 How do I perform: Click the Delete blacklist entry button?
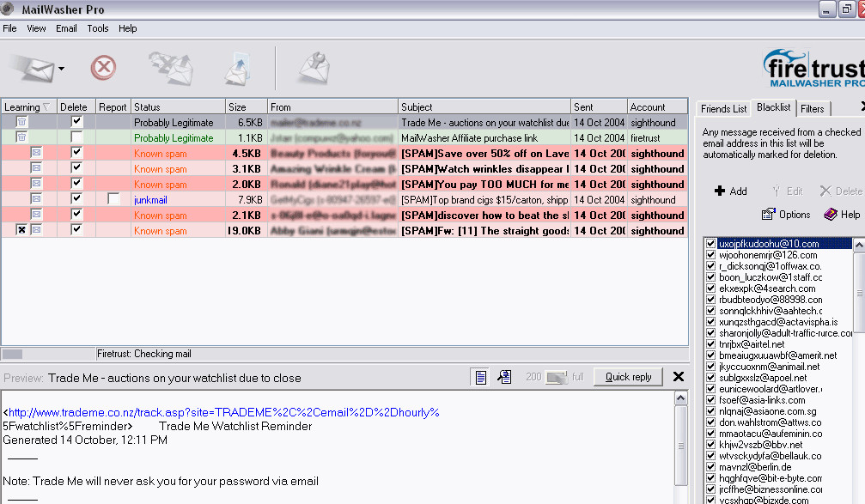841,191
